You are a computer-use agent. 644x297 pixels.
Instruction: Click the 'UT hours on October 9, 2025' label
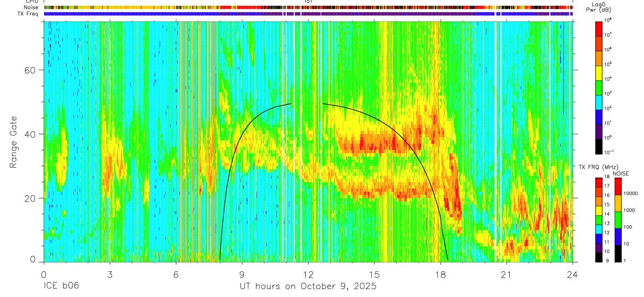pyautogui.click(x=308, y=287)
